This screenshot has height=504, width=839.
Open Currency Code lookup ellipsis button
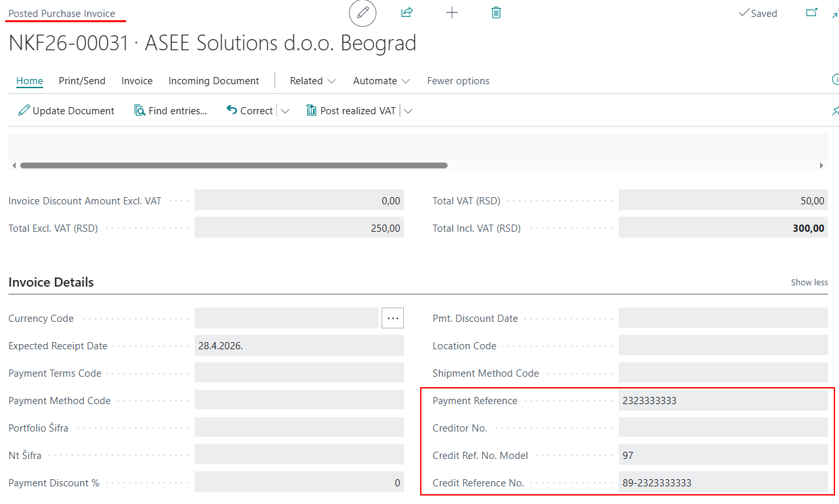pos(393,318)
